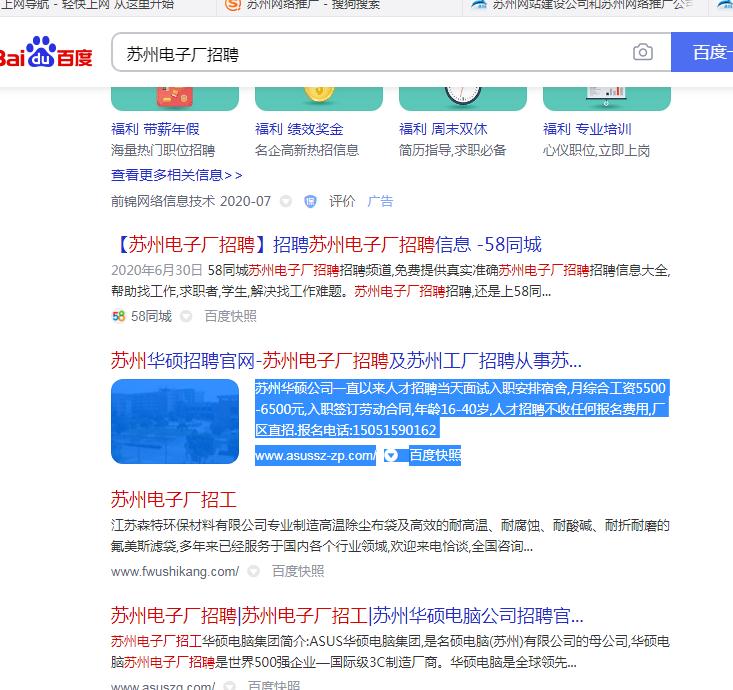
Task: Click the www.asussz-zp.com URL
Action: point(316,455)
